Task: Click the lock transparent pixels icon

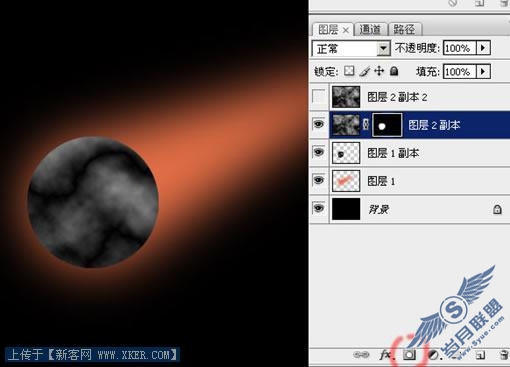Action: pyautogui.click(x=349, y=71)
